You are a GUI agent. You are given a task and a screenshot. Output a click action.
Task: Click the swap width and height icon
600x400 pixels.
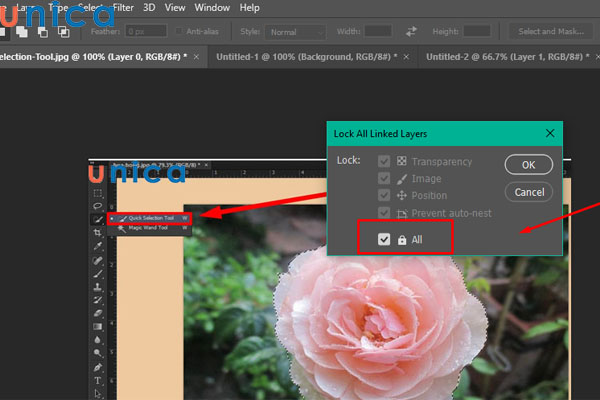(408, 31)
